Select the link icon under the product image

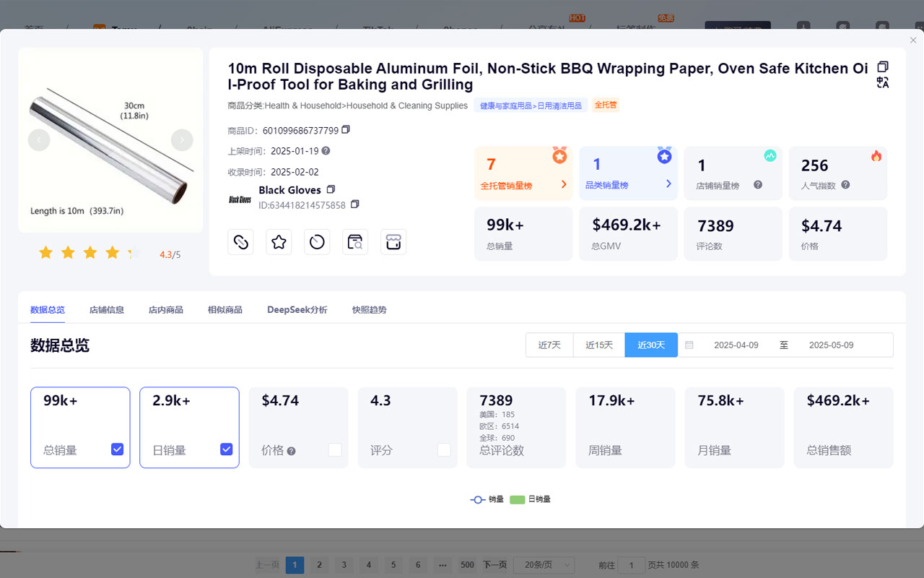click(x=240, y=242)
